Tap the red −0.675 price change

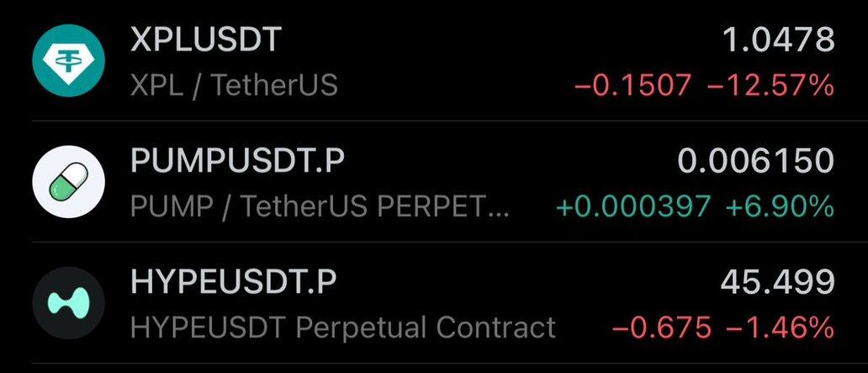tap(661, 327)
